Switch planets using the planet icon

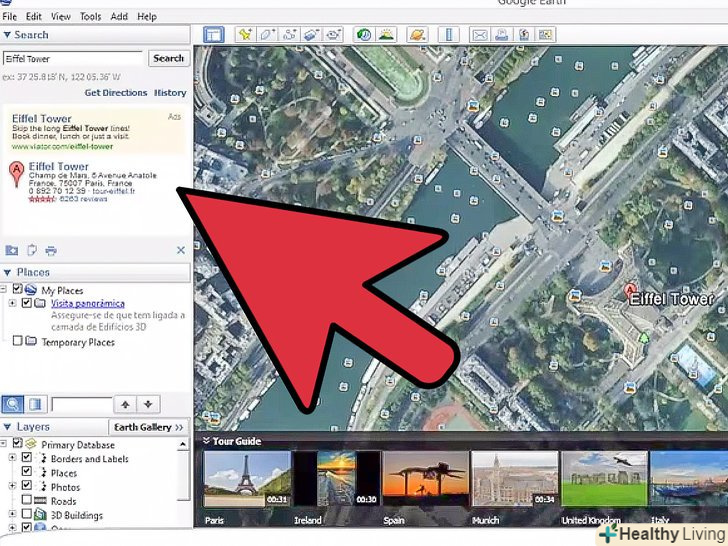pyautogui.click(x=417, y=35)
